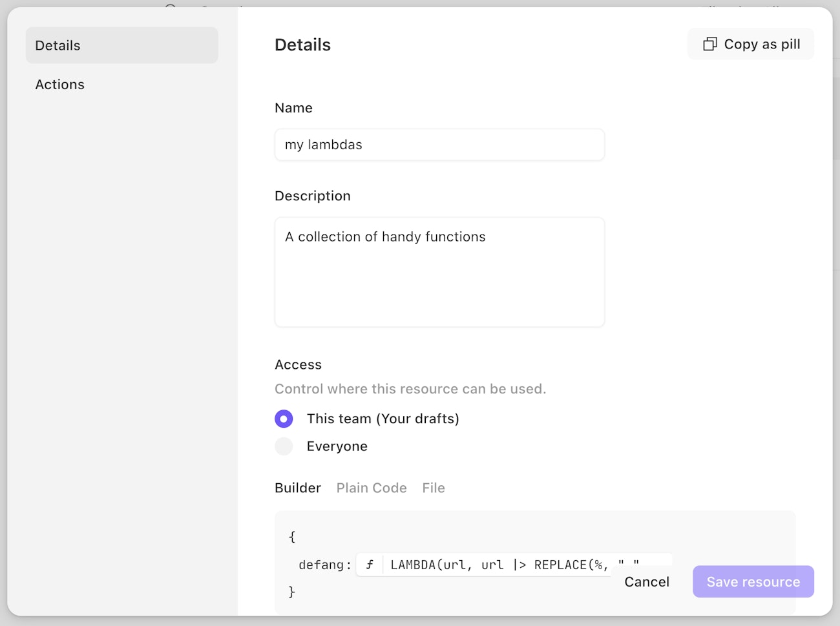Switch to the File tab

pyautogui.click(x=434, y=488)
